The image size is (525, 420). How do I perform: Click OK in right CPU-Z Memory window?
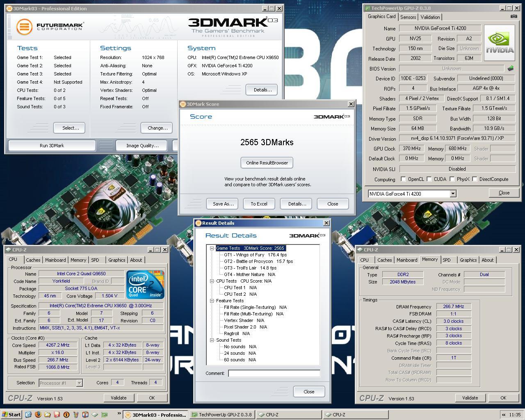click(x=503, y=398)
